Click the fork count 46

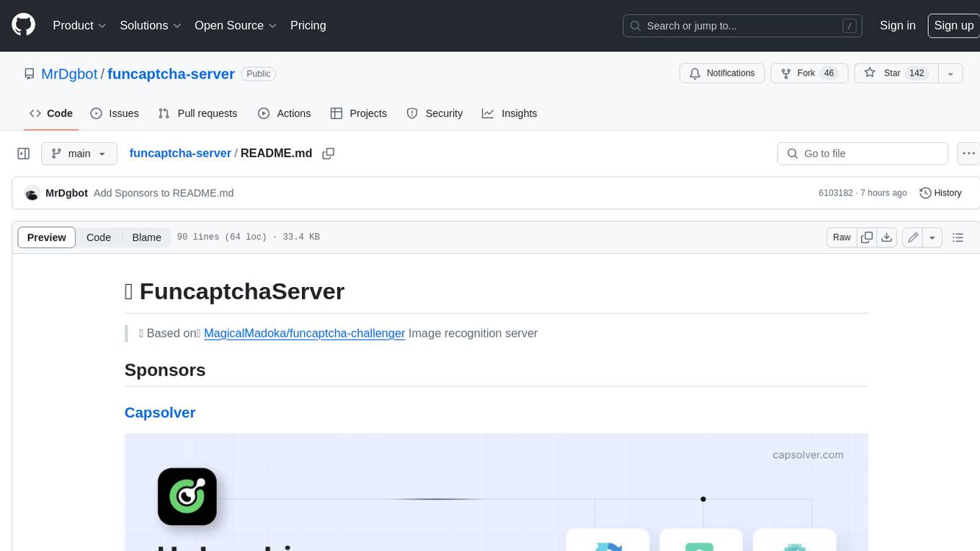829,73
